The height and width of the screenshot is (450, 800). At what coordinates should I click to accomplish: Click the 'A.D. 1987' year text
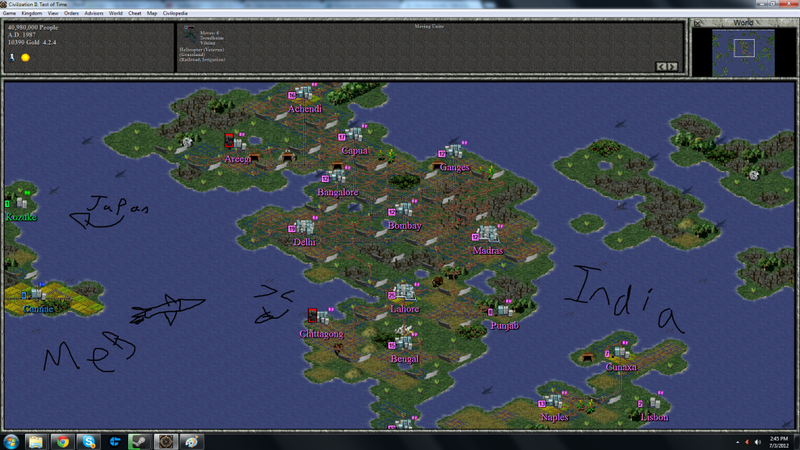coord(21,35)
